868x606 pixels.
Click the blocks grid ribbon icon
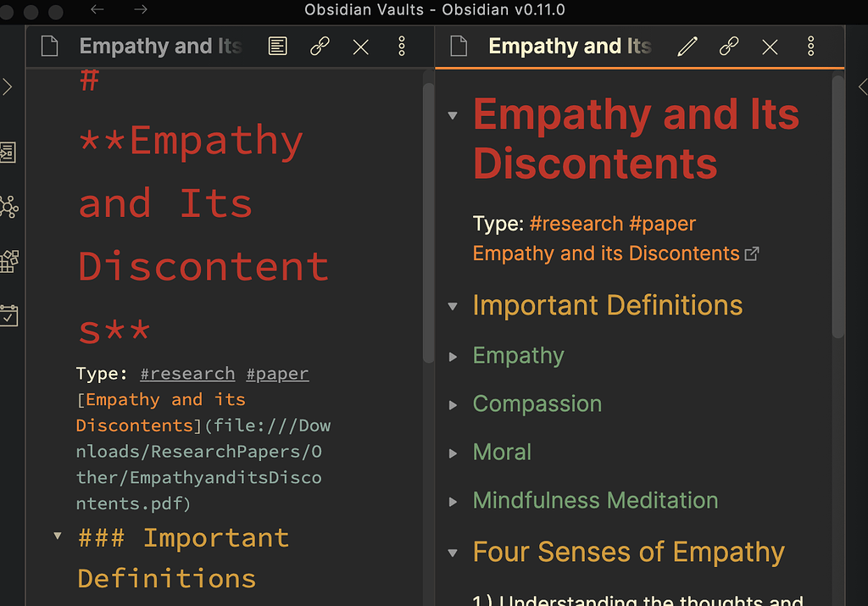[9, 261]
